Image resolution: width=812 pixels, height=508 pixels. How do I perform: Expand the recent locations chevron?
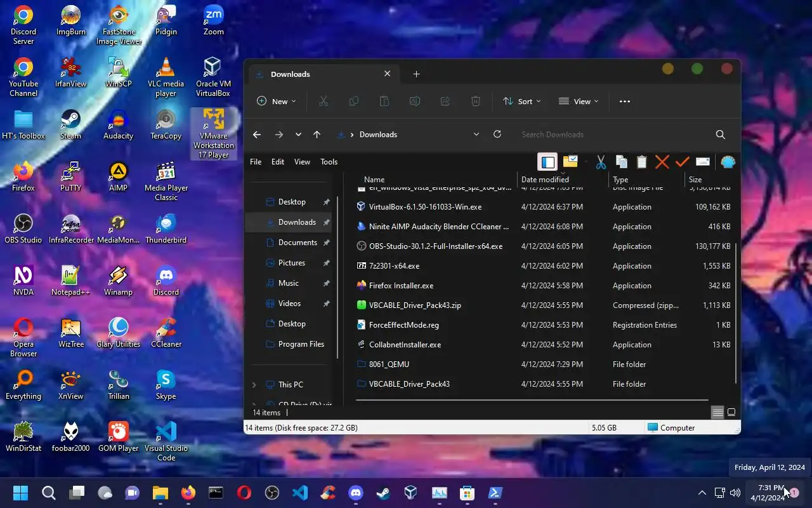(x=298, y=135)
